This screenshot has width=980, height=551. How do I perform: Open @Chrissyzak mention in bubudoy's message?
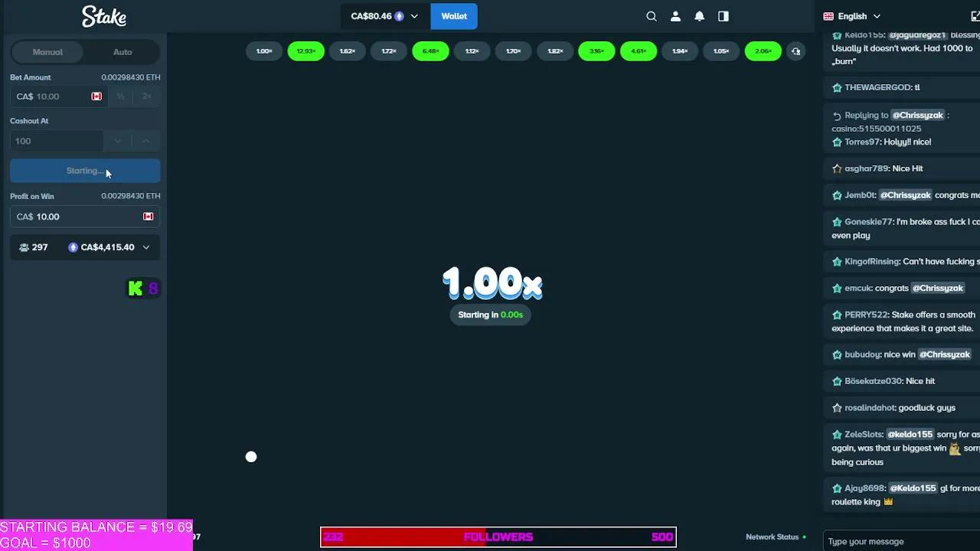click(945, 355)
